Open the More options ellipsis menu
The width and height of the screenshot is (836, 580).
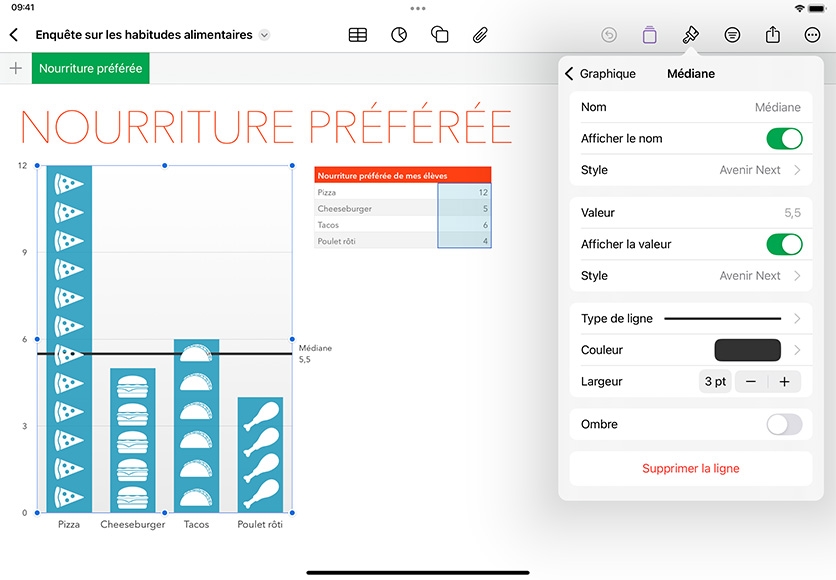(812, 35)
